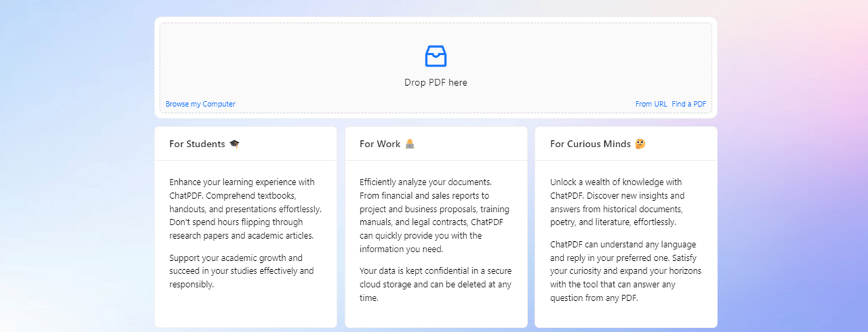
Task: Click the understand any language paragraph
Action: 625,271
